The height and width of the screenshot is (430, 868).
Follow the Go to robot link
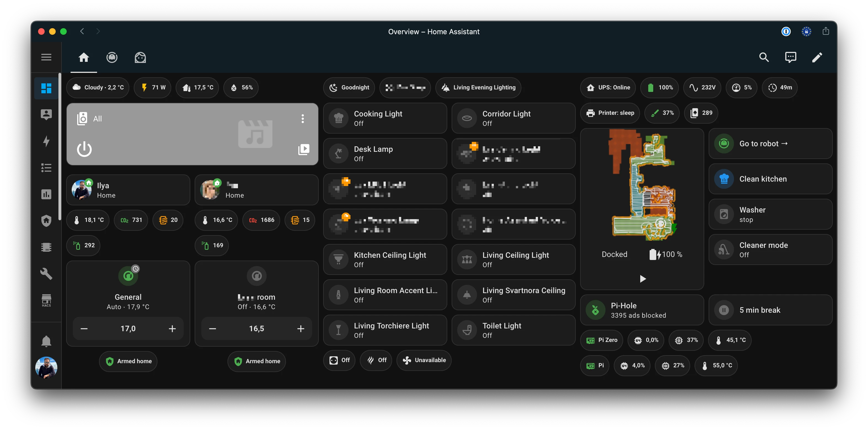[770, 143]
